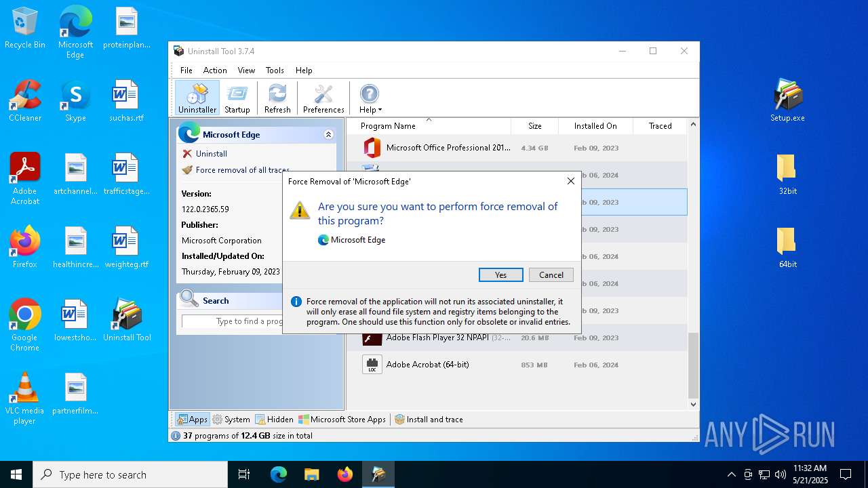Screen dimensions: 868x488
Task: Open the Windows Start menu
Action: [16, 474]
